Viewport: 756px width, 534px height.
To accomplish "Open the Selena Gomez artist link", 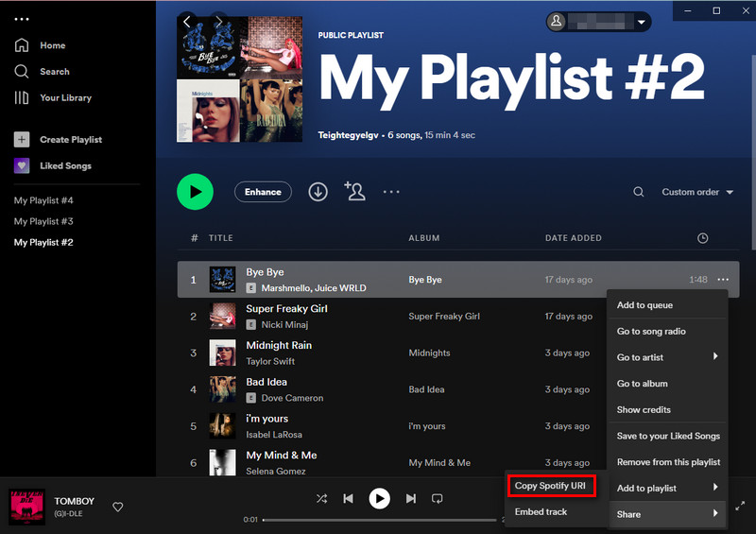I will coord(275,471).
